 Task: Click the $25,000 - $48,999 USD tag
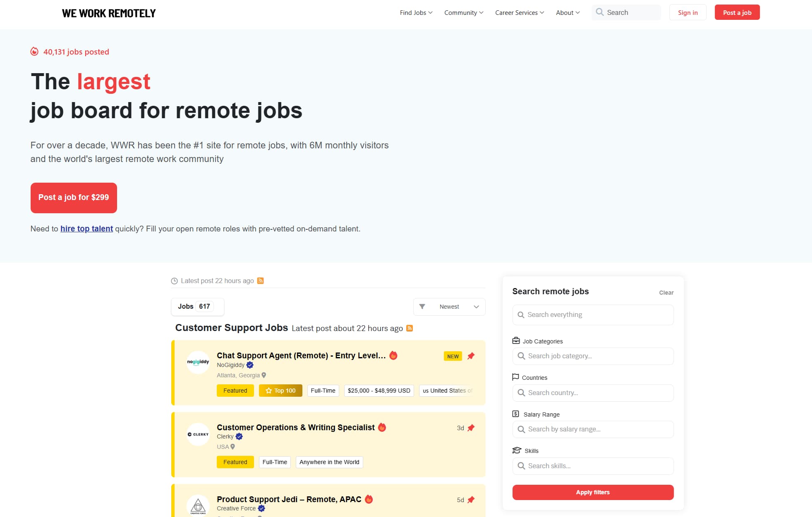[379, 391]
